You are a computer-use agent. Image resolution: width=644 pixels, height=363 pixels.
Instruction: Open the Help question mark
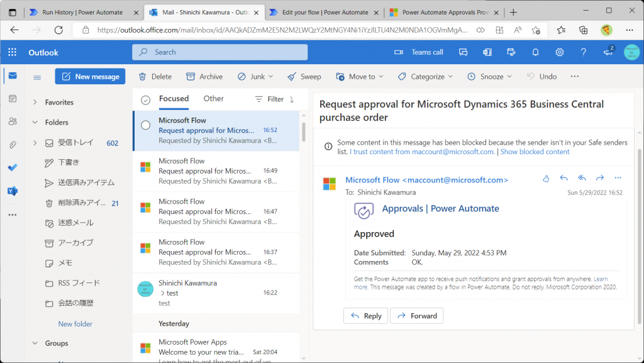583,52
